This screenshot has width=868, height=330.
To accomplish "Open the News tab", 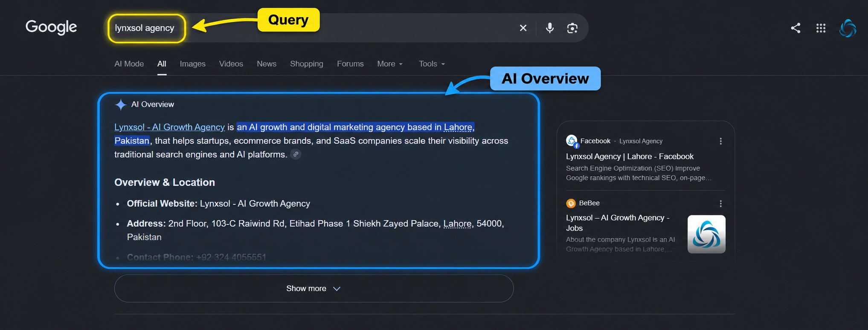I will pyautogui.click(x=267, y=64).
